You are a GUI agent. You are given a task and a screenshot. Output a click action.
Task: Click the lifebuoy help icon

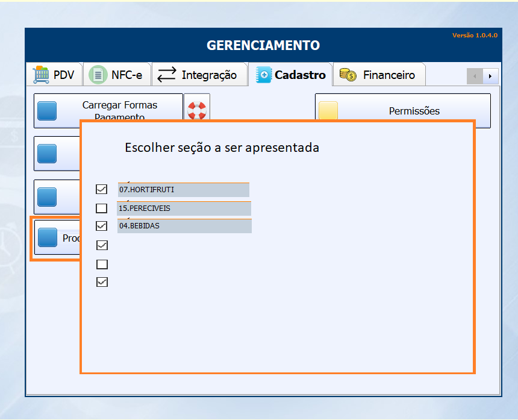[196, 110]
